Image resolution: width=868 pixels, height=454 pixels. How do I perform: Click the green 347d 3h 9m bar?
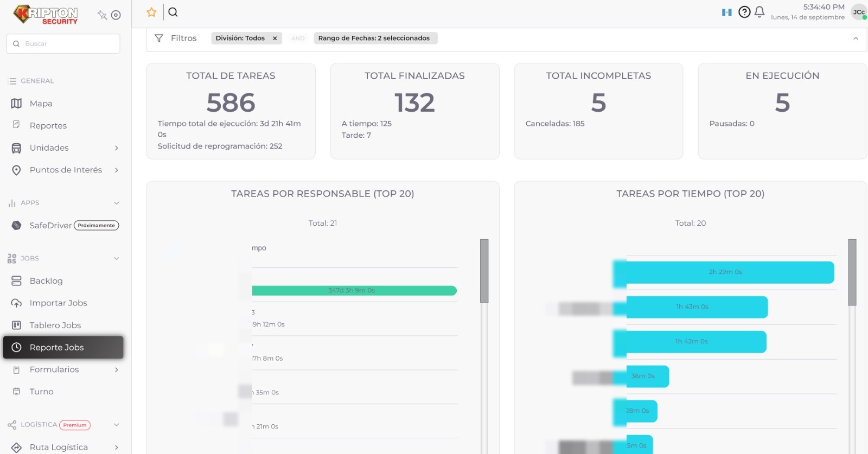pyautogui.click(x=354, y=291)
